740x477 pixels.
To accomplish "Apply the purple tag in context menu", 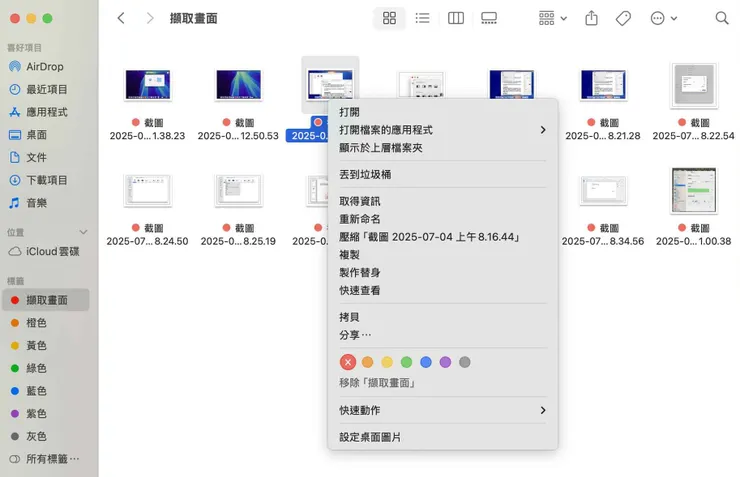I will coord(445,362).
